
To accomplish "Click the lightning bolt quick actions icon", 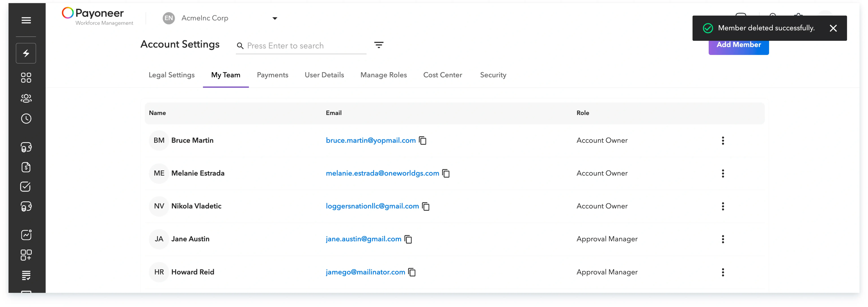I will click(26, 53).
